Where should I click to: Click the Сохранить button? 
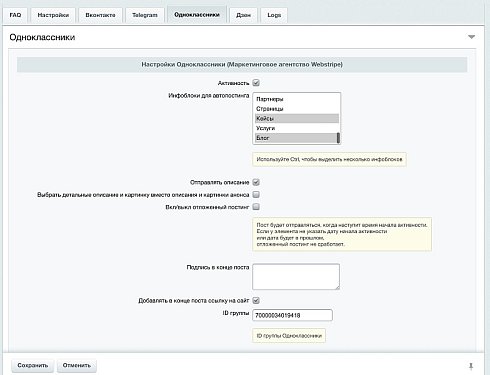click(x=33, y=365)
